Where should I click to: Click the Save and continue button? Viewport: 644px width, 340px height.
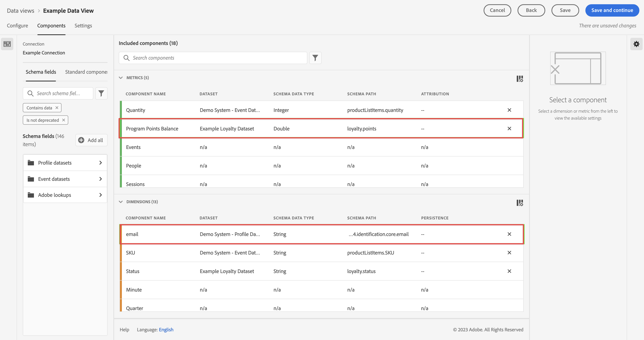[x=612, y=10]
